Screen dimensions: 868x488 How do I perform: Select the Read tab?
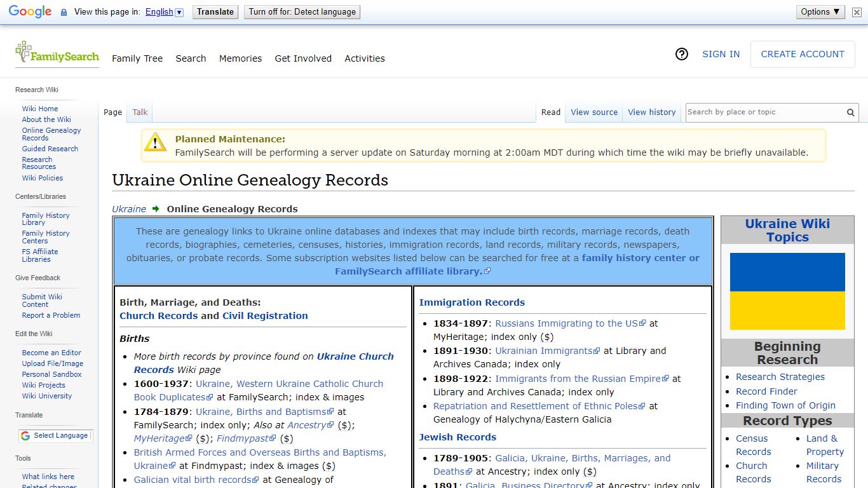point(551,112)
